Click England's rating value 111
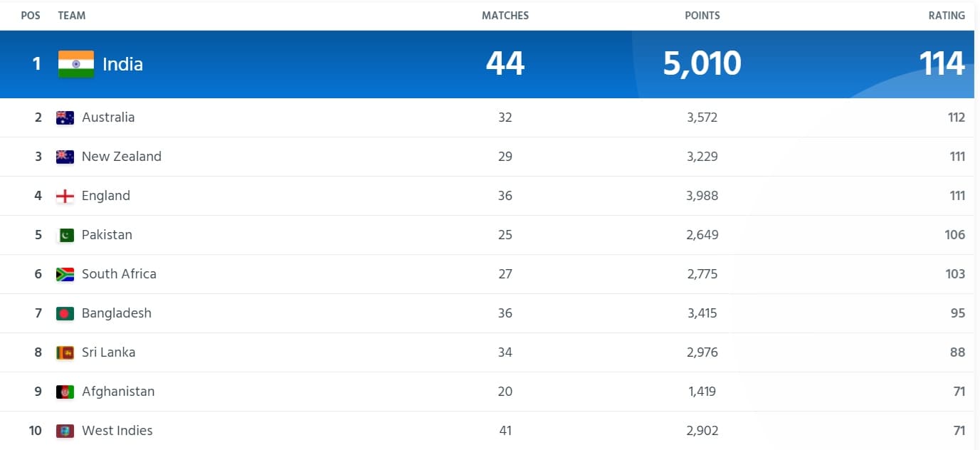This screenshot has height=450, width=980. coord(957,196)
